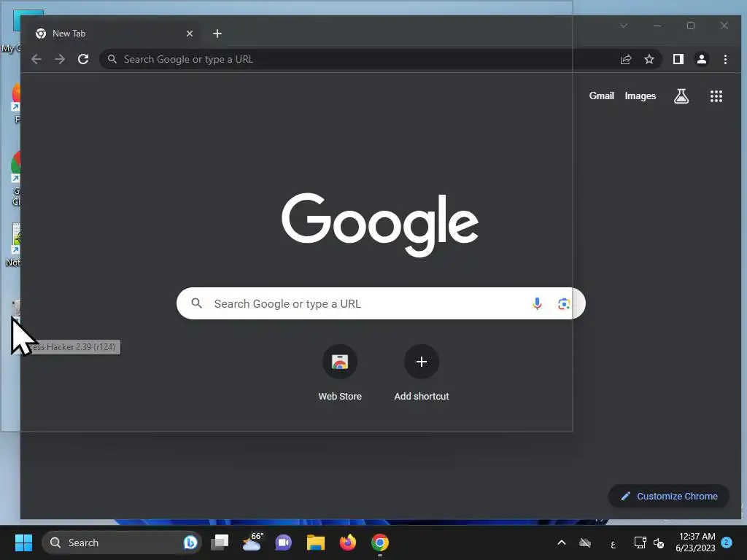Open the Windows Start menu
The image size is (747, 560).
[x=23, y=542]
